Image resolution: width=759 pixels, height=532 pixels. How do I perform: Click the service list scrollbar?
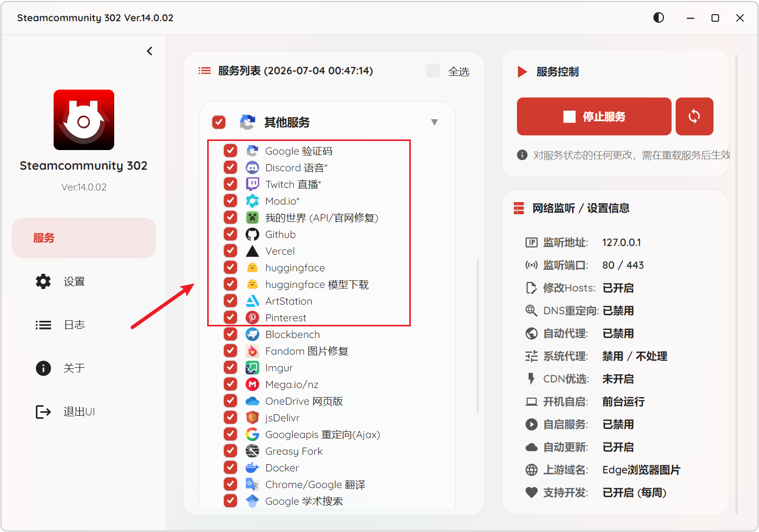pyautogui.click(x=478, y=336)
